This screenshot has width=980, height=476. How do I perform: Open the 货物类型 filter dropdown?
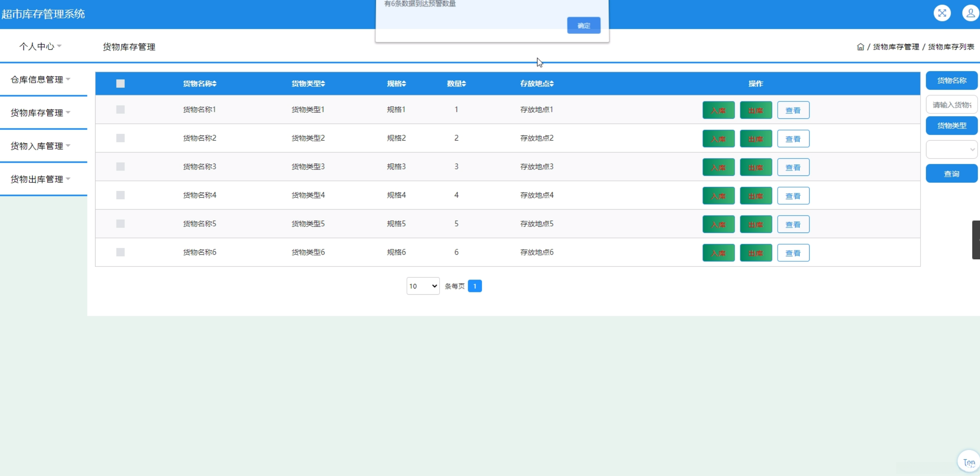pos(951,149)
